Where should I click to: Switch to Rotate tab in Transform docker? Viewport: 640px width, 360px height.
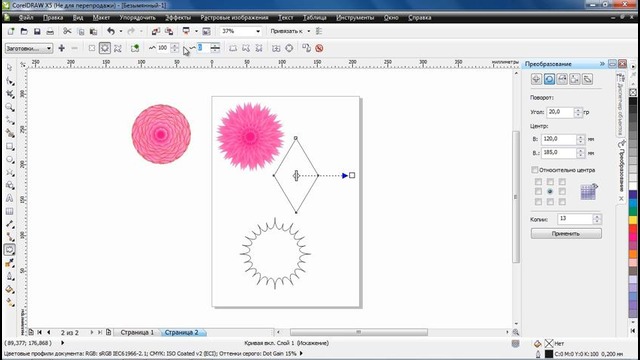point(549,79)
